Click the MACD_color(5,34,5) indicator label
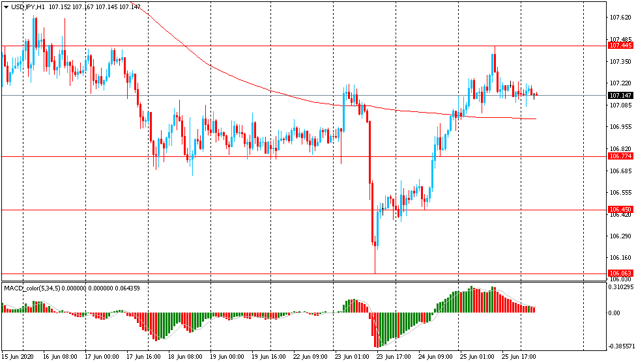636x364 pixels. pos(32,288)
